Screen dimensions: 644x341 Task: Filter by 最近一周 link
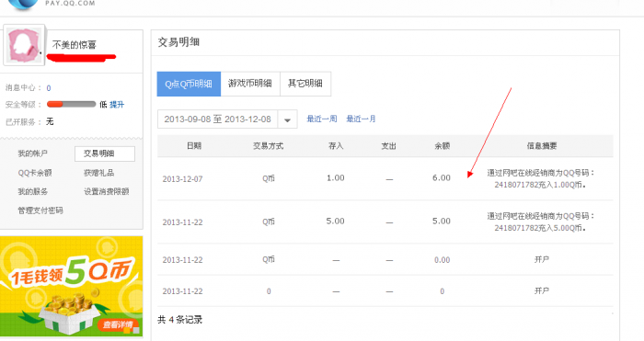coord(322,119)
